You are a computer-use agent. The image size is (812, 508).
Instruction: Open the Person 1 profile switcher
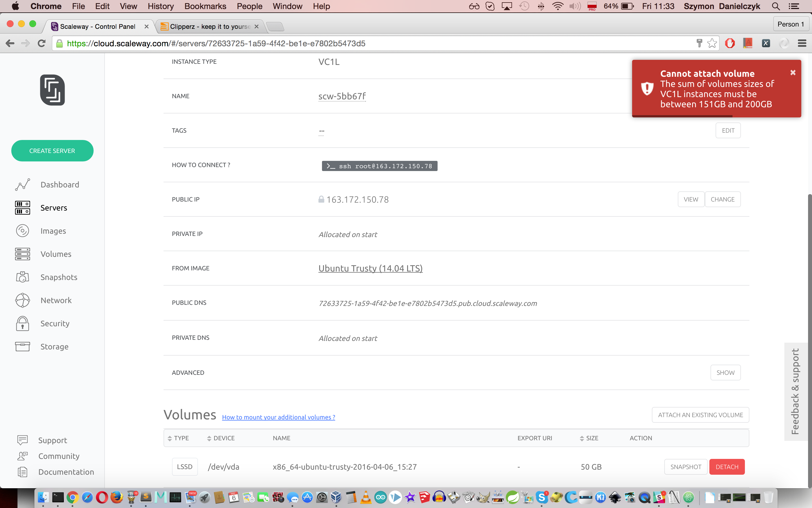pyautogui.click(x=791, y=24)
